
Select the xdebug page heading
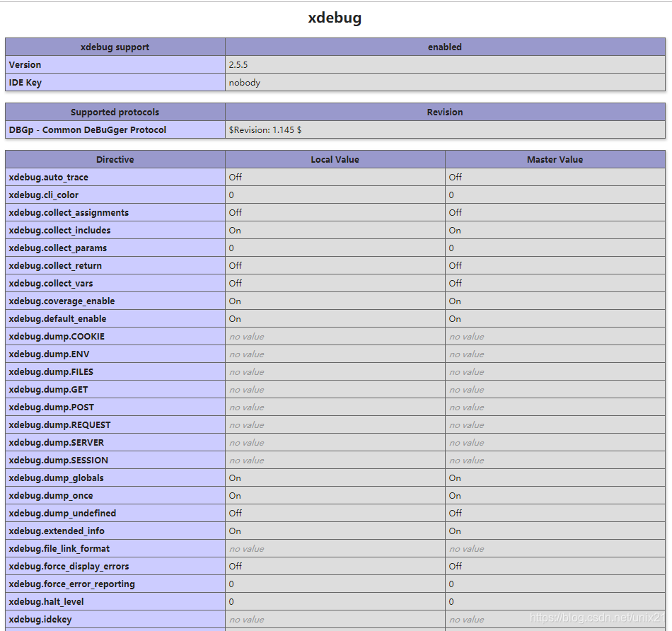335,18
